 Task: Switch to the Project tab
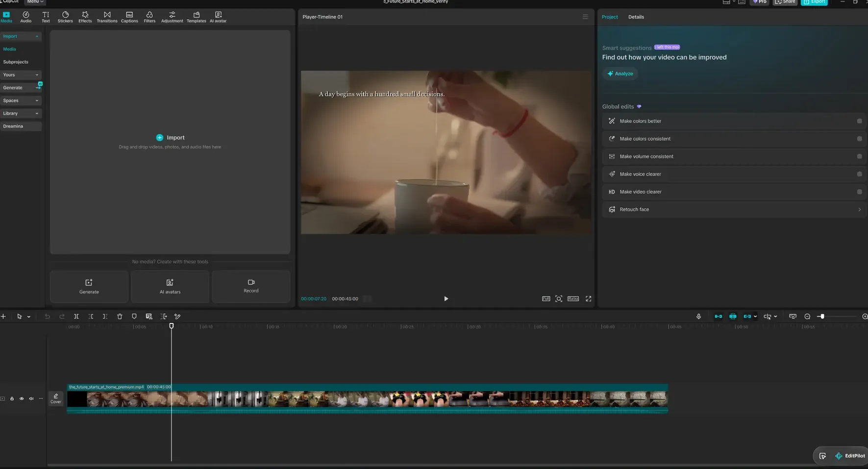pyautogui.click(x=610, y=17)
